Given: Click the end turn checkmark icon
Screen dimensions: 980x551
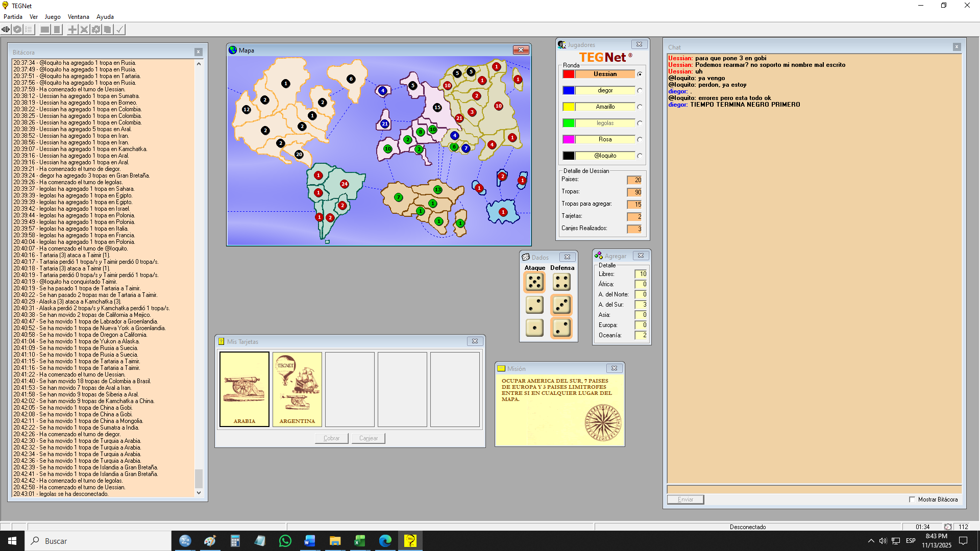Looking at the screenshot, I should coord(119,30).
